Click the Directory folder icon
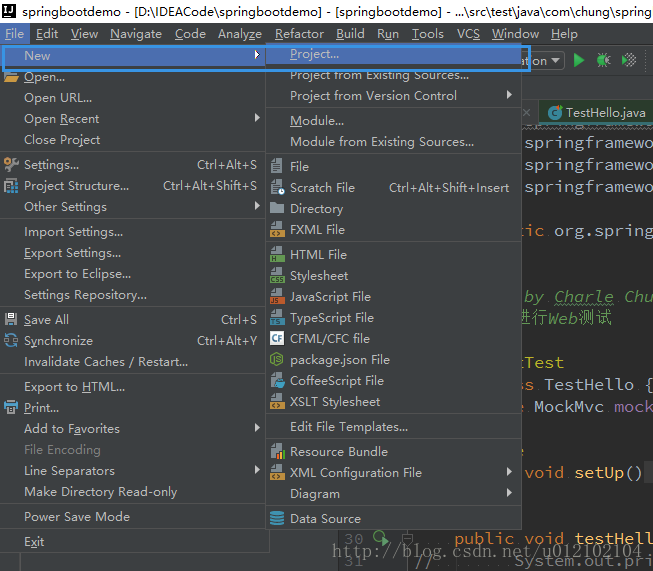The height and width of the screenshot is (571, 653). pos(277,208)
